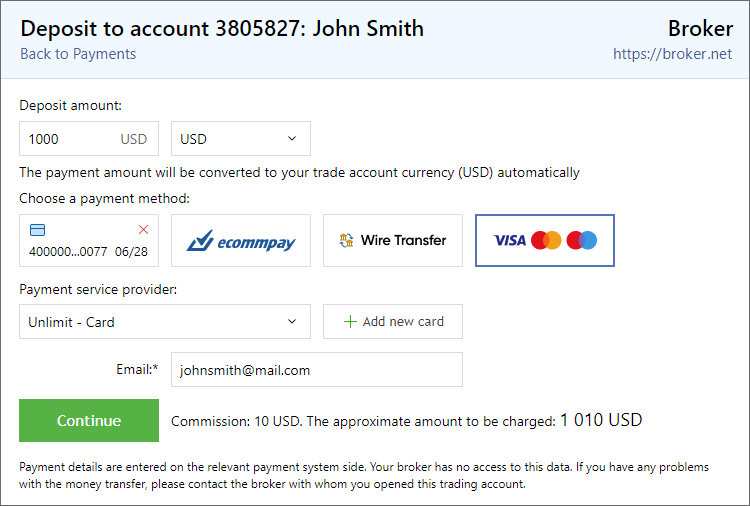Screen dimensions: 750x506
Task: Click the currency dropdown chevron
Action: [x=292, y=139]
